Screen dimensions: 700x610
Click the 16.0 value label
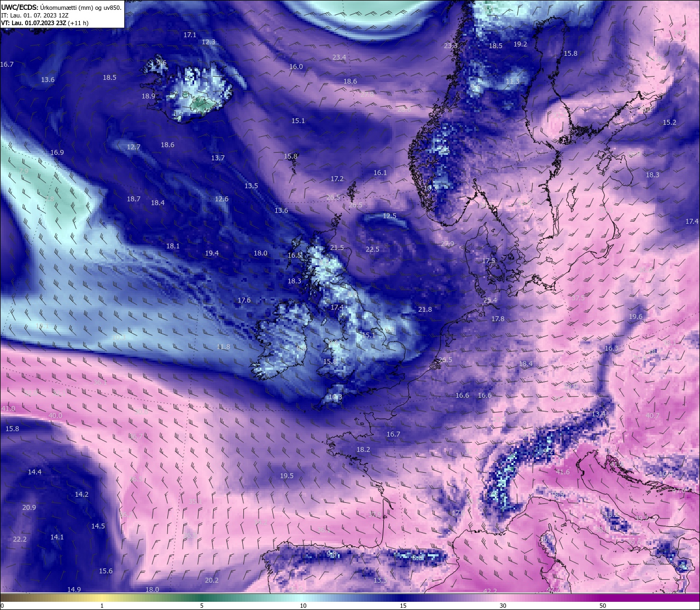coord(296,67)
